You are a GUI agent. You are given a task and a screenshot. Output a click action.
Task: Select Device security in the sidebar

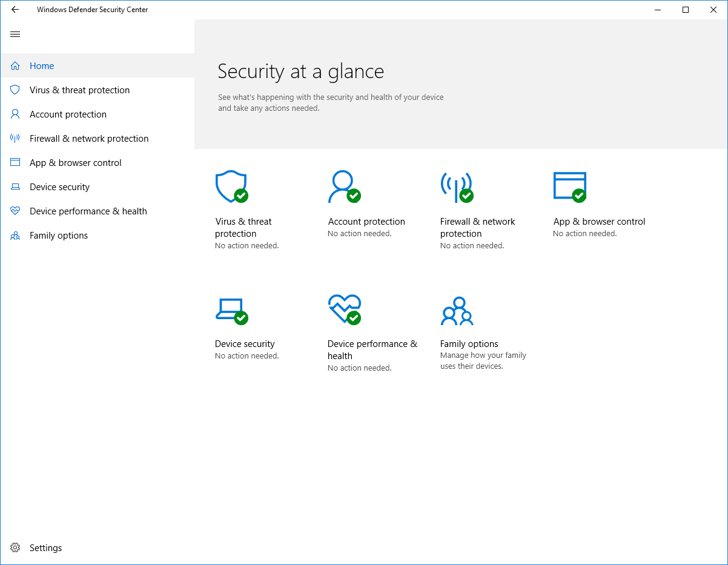tap(59, 187)
